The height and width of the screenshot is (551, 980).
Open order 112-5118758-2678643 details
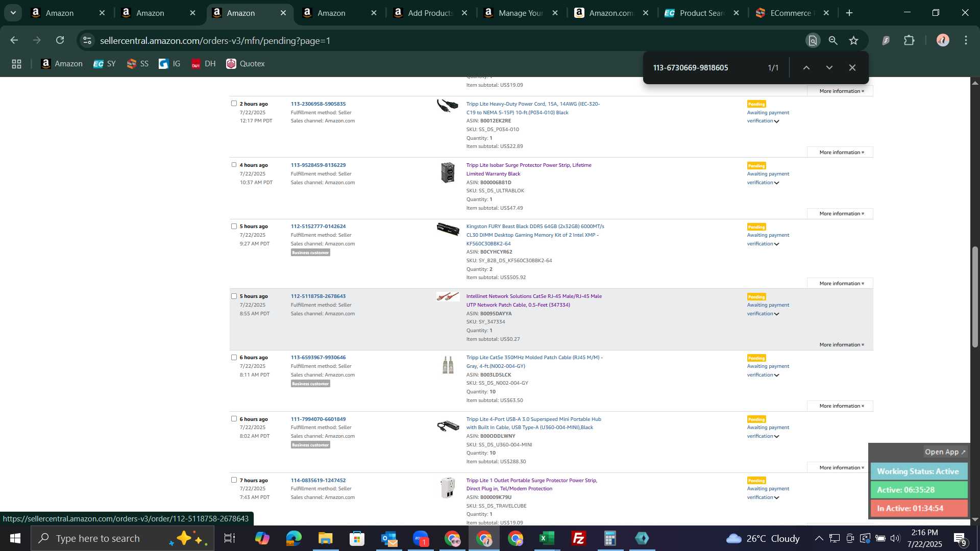point(318,296)
